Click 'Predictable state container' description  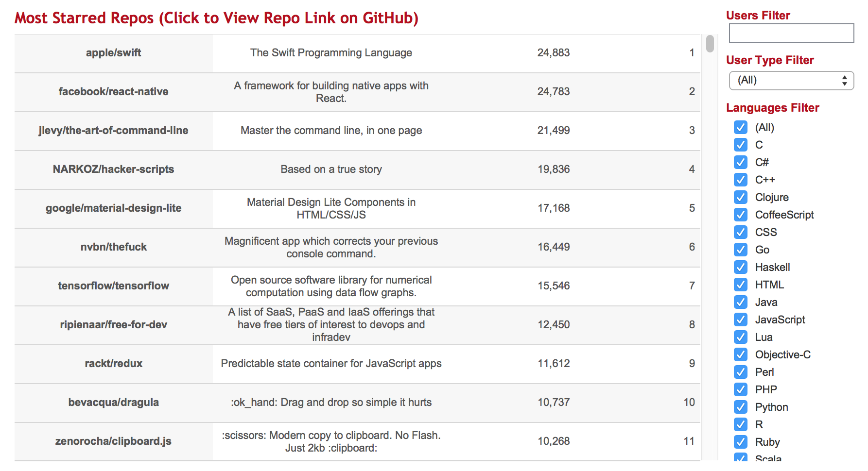pyautogui.click(x=331, y=363)
